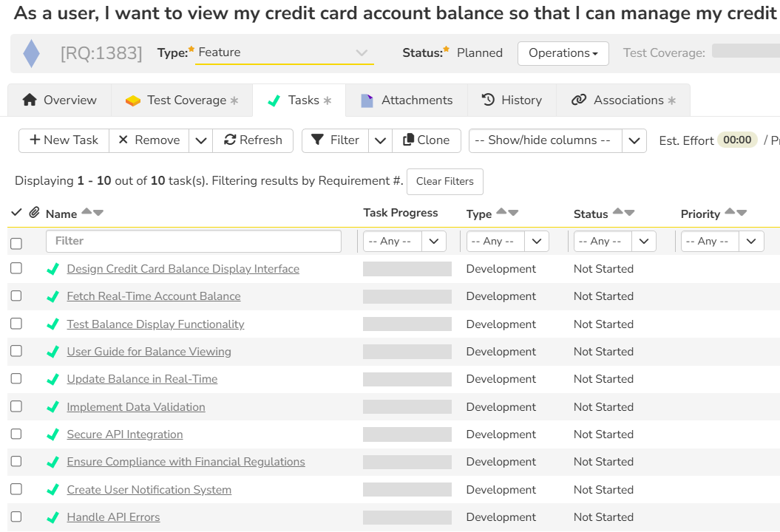
Task: Open Design Credit Card Balance Display Interface link
Action: point(183,269)
